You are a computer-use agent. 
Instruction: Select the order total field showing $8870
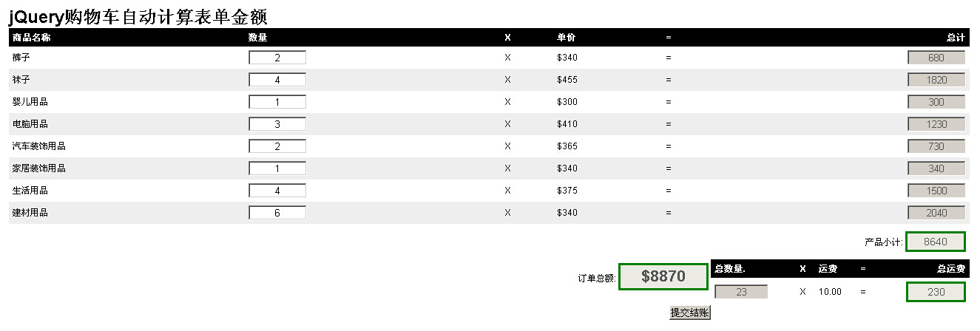[x=663, y=276]
